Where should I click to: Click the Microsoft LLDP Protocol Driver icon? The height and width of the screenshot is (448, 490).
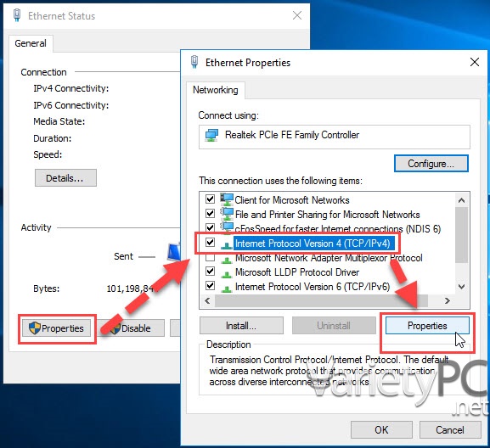point(227,274)
